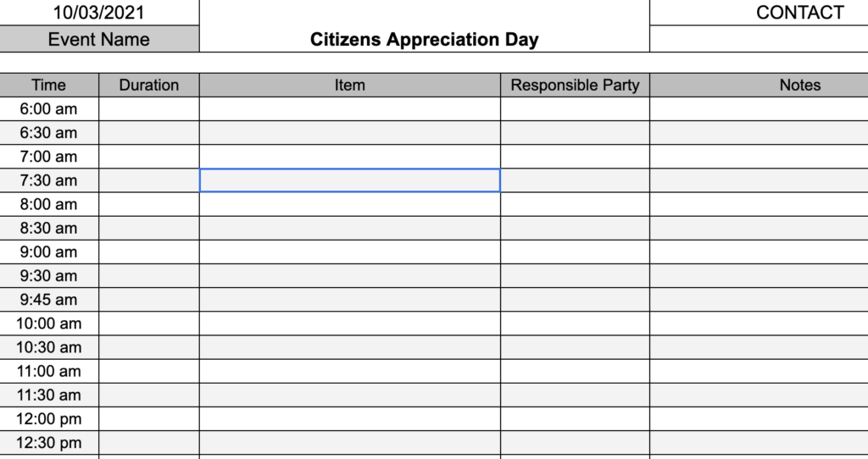
Task: Click the highlighted Item cell for 7:30 am
Action: (x=350, y=180)
